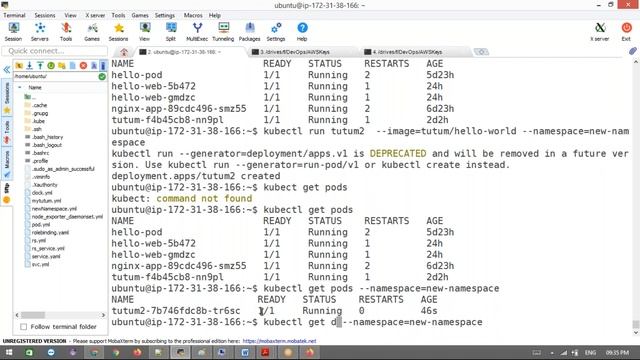Open the Macros menu
This screenshot has height=360, width=640.
coord(193,15)
